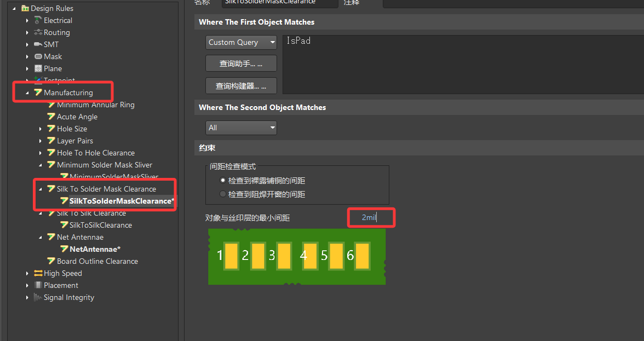Select the NetAntennae* rule
The height and width of the screenshot is (341, 644).
(x=95, y=249)
